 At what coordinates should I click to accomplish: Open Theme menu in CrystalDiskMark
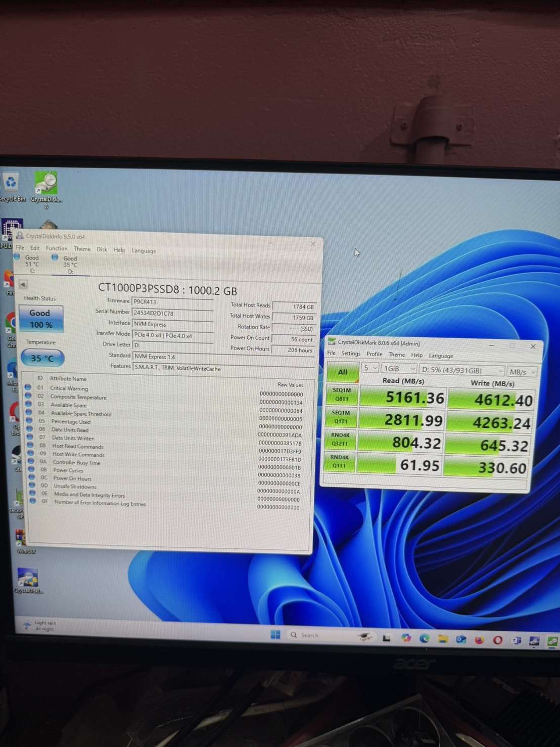tap(396, 355)
